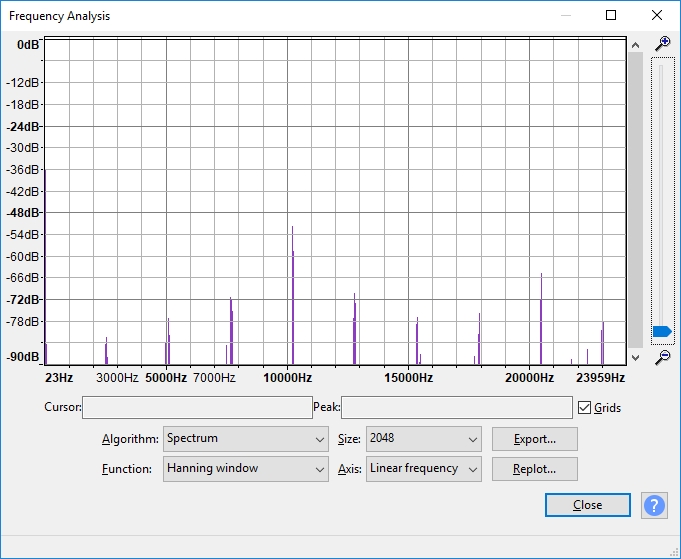The image size is (681, 559).
Task: Expand the Function dropdown showing Hanning window
Action: [x=245, y=469]
